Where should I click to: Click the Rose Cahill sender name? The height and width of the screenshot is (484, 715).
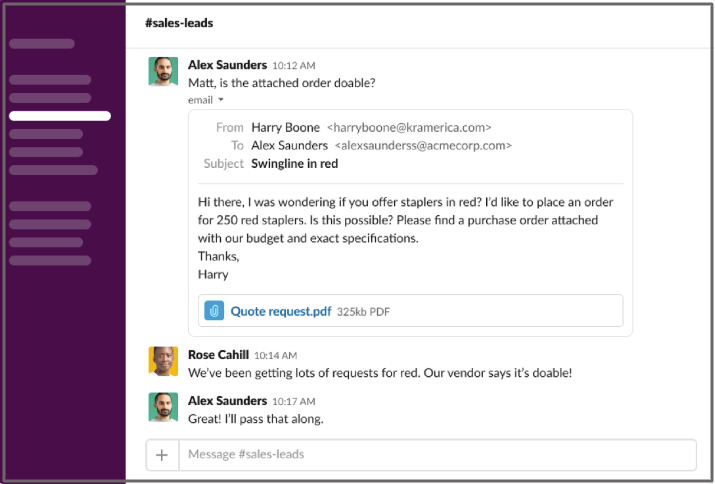pos(218,354)
